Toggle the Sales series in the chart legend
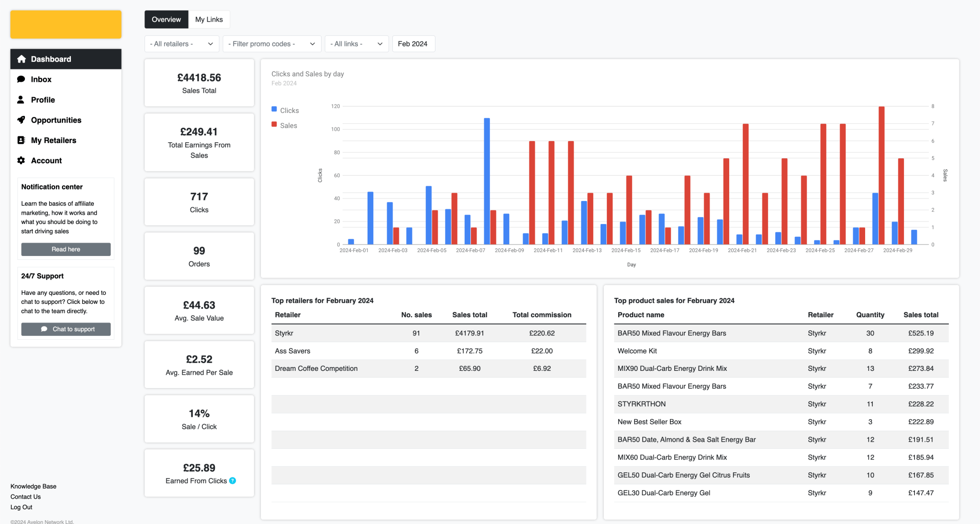This screenshot has width=980, height=524. tap(288, 125)
